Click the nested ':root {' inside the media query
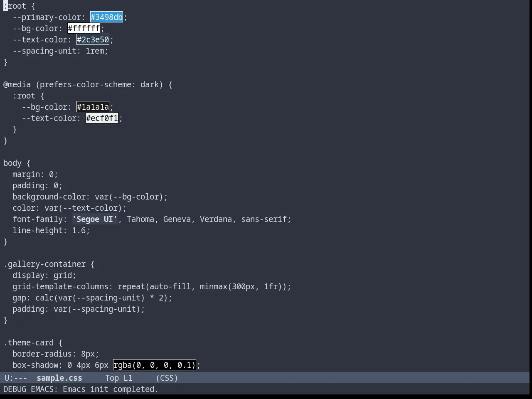This screenshot has width=532, height=399. coord(28,96)
